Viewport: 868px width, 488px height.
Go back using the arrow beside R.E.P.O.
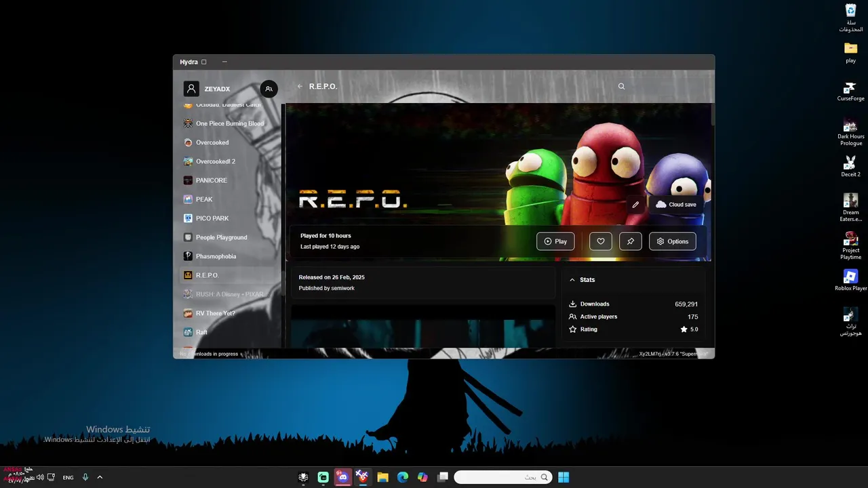pyautogui.click(x=300, y=86)
